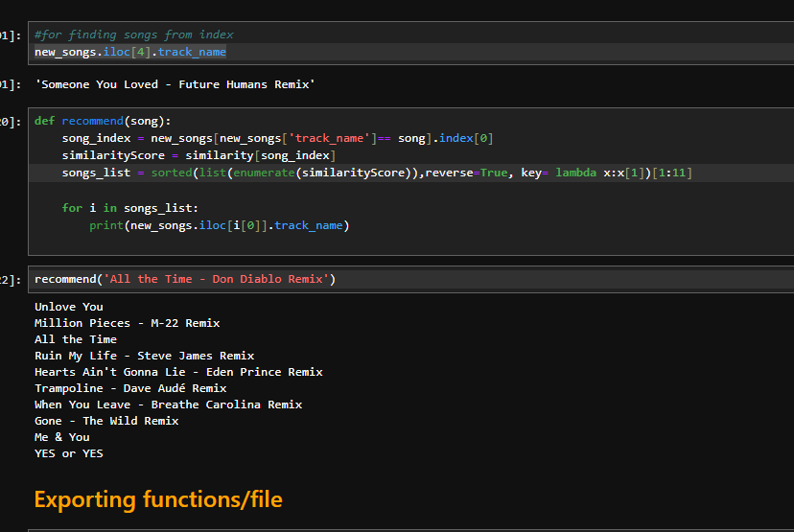This screenshot has width=794, height=532.
Task: Click the song_index assignment line
Action: [277, 138]
